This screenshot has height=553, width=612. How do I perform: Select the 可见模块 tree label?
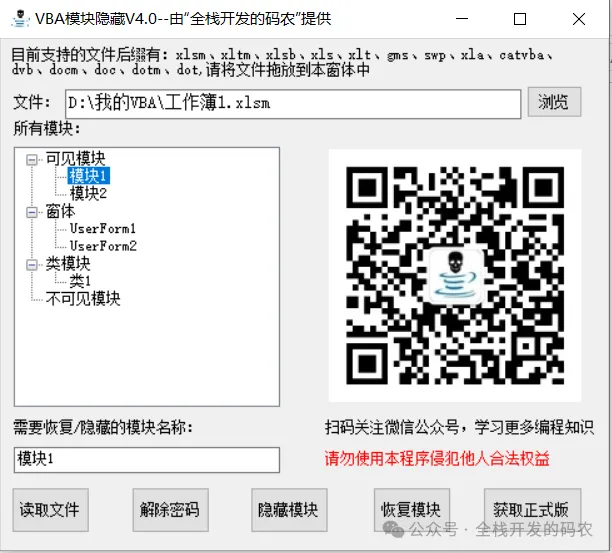pos(75,158)
